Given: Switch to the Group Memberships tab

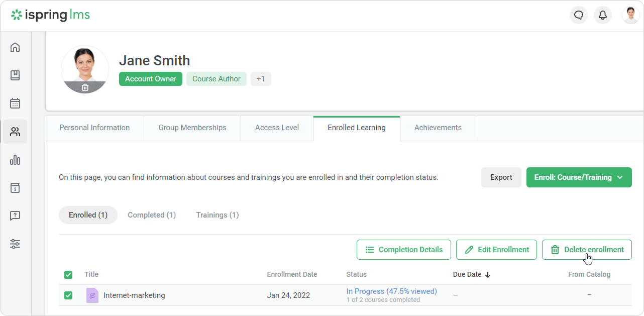Looking at the screenshot, I should click(x=192, y=128).
